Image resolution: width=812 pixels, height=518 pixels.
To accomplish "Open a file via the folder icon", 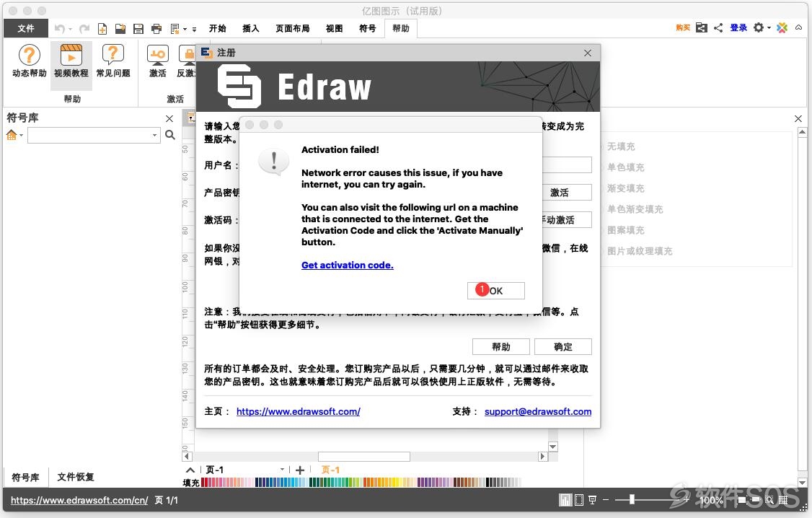I will point(120,28).
